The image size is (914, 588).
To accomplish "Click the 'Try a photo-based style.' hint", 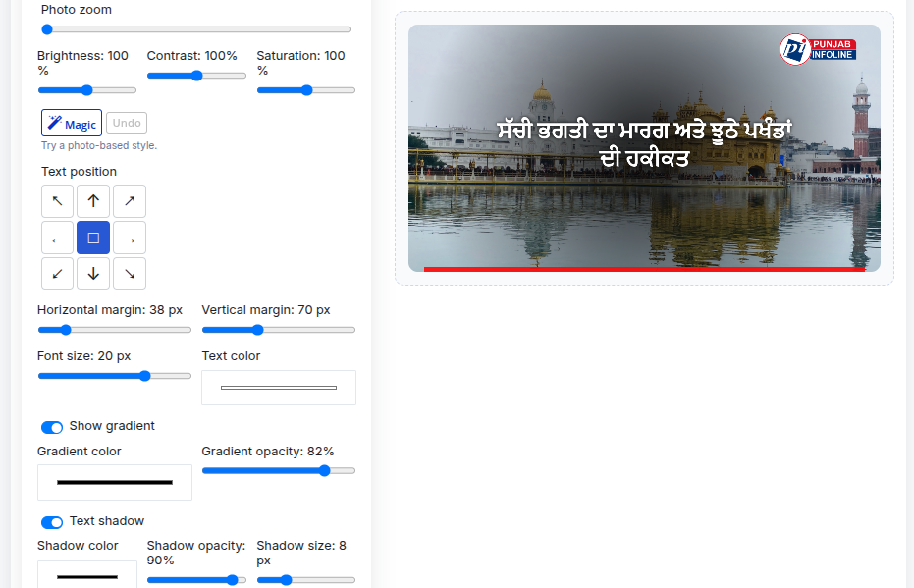I will [99, 145].
